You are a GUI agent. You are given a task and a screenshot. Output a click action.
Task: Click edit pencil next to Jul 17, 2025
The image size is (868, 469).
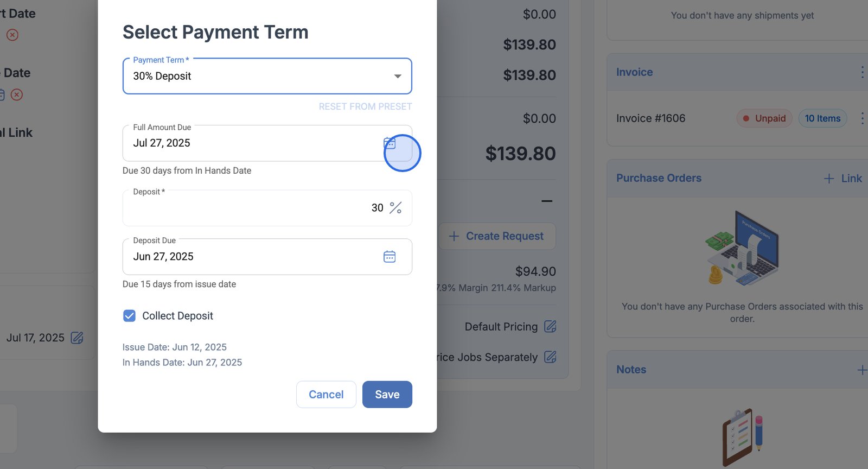point(77,338)
